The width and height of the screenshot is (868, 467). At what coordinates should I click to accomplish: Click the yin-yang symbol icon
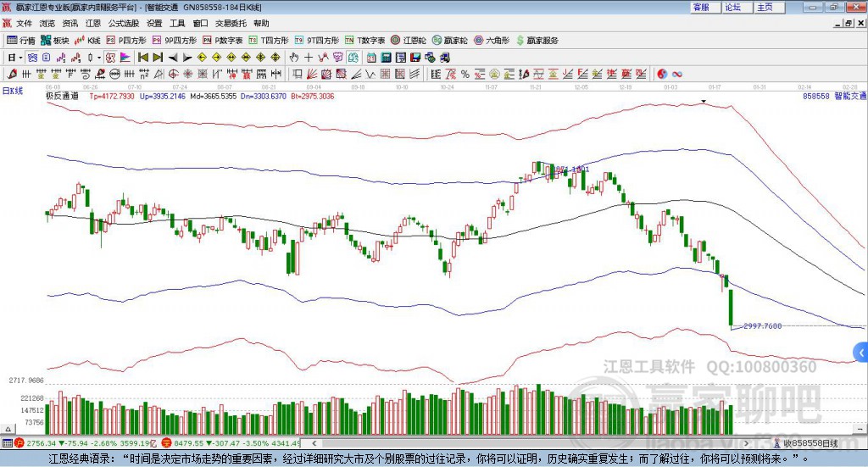(662, 74)
